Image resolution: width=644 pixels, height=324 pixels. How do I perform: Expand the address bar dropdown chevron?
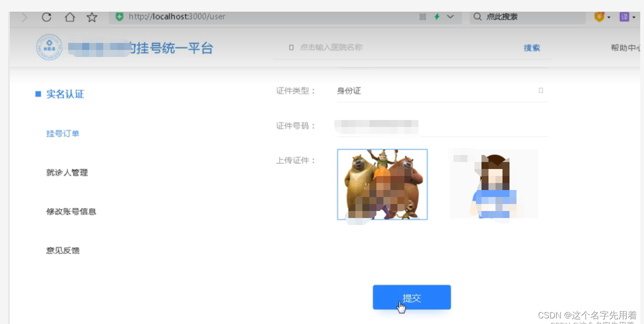click(x=450, y=17)
